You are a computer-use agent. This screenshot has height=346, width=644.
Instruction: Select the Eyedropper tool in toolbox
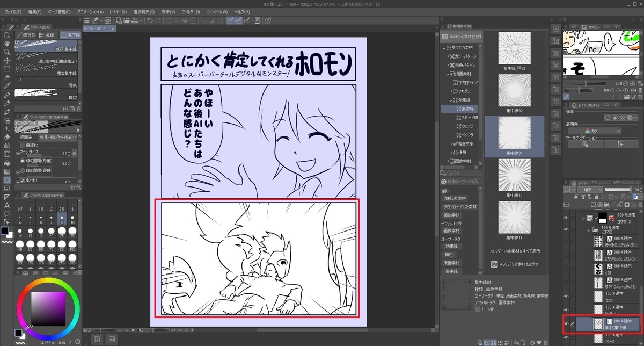pos(7,86)
